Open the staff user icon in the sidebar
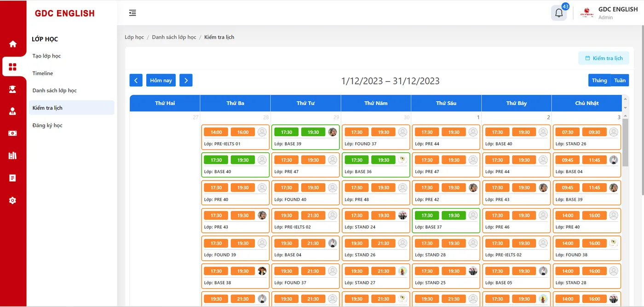644x307 pixels. tap(13, 111)
